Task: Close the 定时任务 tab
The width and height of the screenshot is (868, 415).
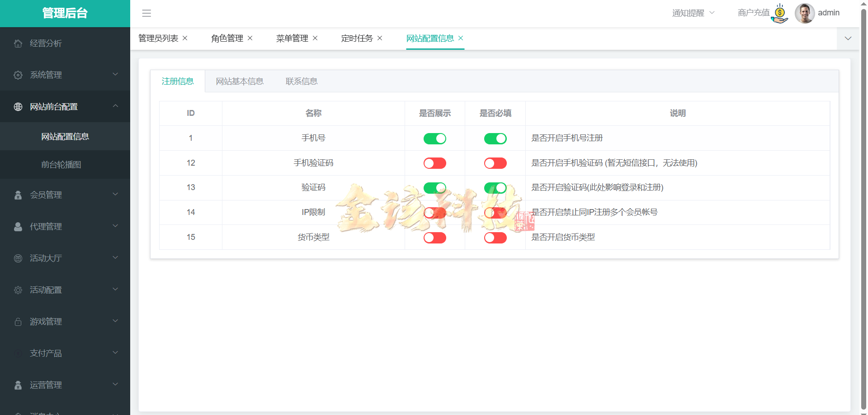Action: 380,38
